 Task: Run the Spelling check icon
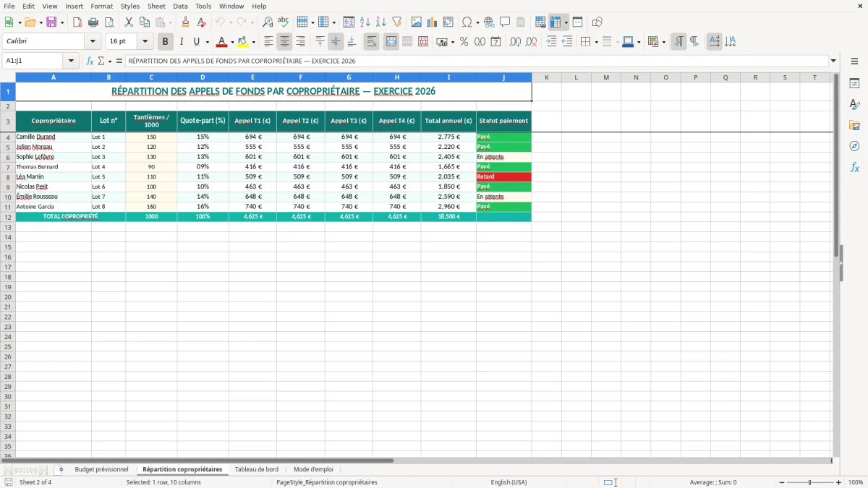[283, 22]
